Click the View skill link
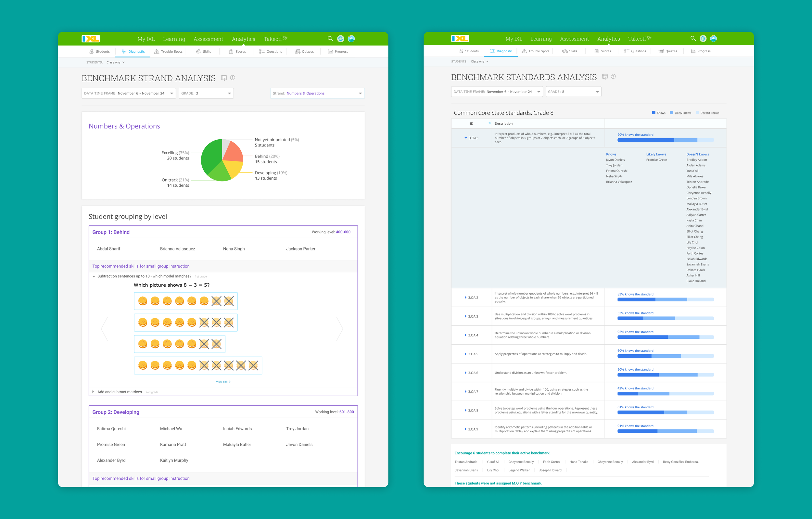The height and width of the screenshot is (519, 812). (x=223, y=382)
